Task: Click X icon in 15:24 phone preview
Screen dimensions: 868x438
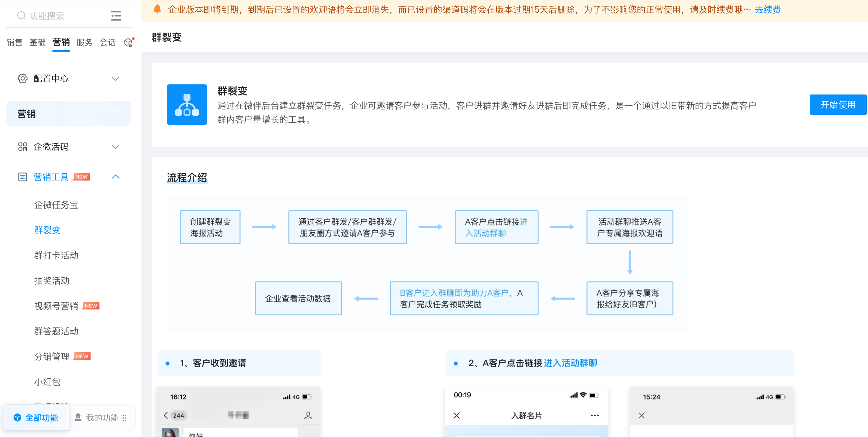Action: (642, 416)
